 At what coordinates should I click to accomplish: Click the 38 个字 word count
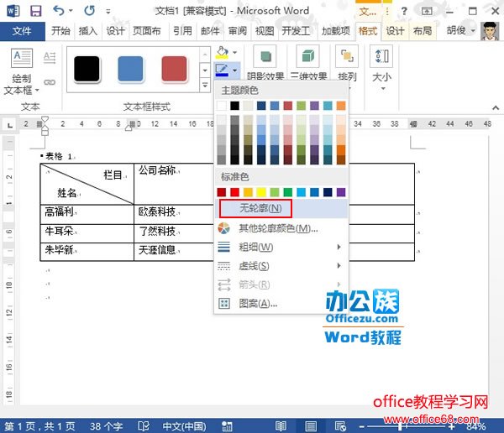coord(106,426)
